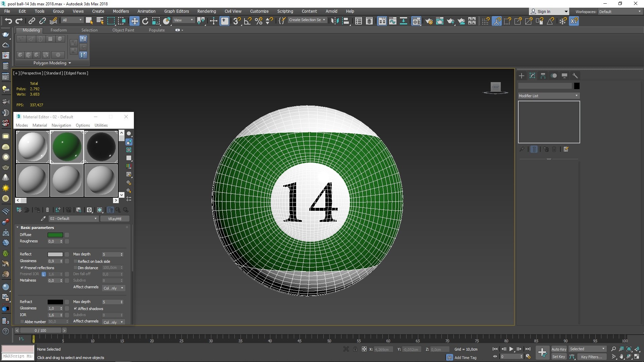
Task: Select the Move transform tool
Action: tap(135, 21)
